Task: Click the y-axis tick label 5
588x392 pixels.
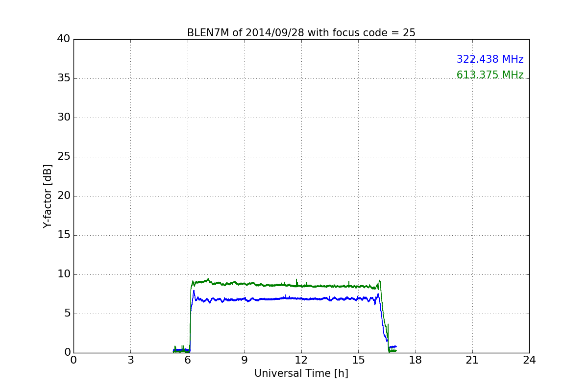Action: [67, 314]
